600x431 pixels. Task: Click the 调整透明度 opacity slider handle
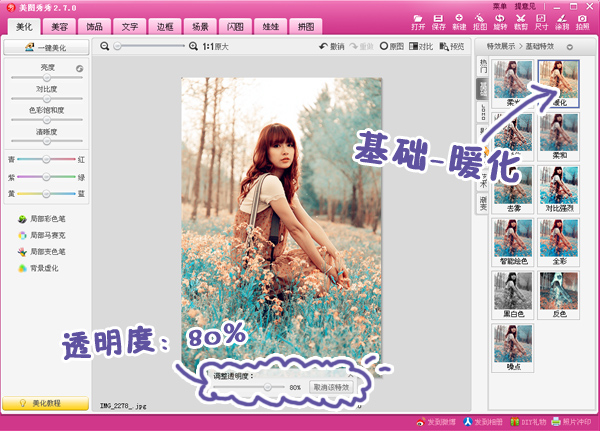click(x=267, y=387)
